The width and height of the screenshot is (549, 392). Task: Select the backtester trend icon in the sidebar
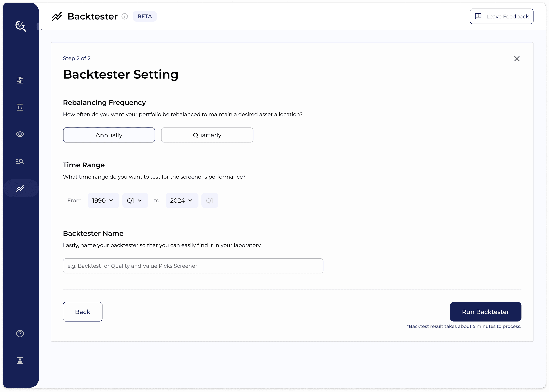[20, 188]
